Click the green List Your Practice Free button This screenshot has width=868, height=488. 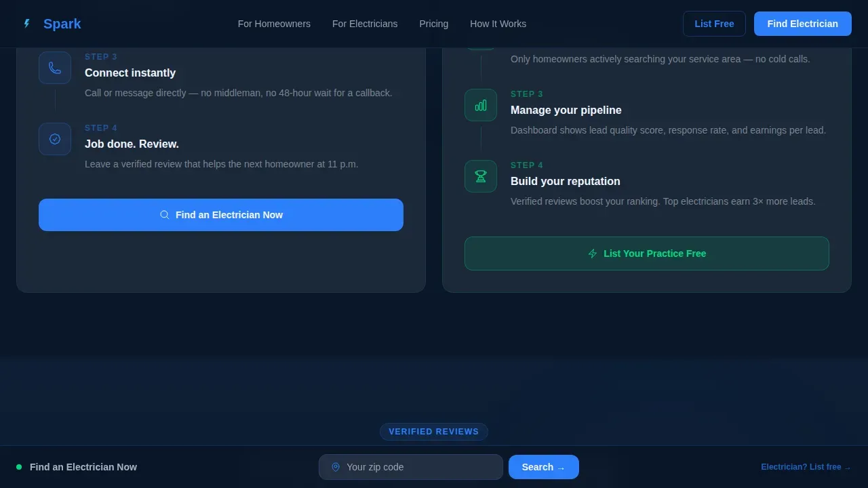pos(647,253)
